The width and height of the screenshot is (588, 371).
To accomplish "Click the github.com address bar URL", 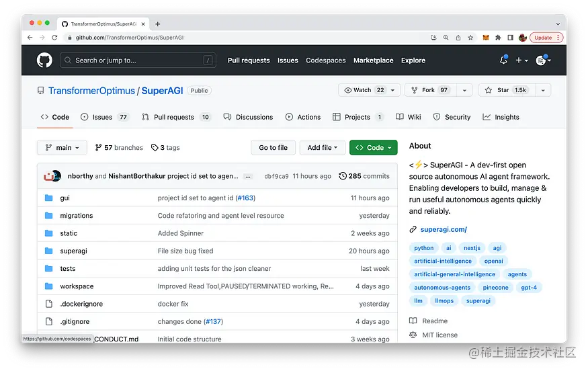I will [x=130, y=38].
